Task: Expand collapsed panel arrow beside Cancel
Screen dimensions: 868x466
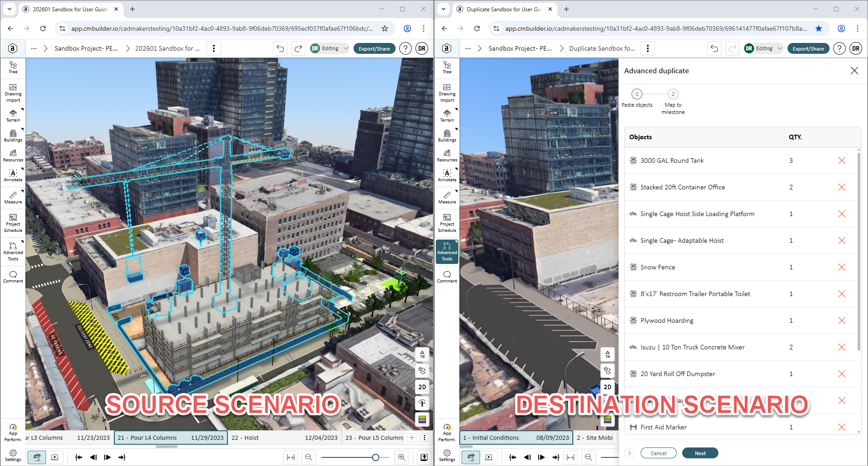Action: pyautogui.click(x=629, y=453)
